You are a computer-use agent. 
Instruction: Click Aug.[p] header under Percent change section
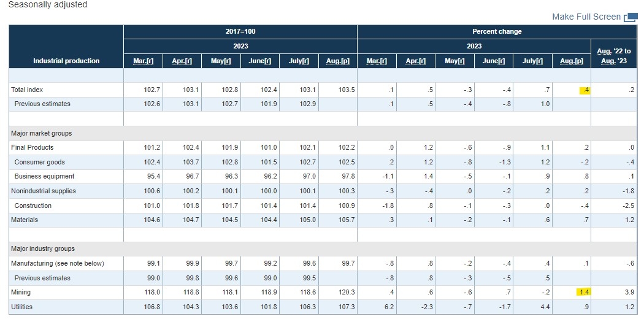pyautogui.click(x=571, y=61)
